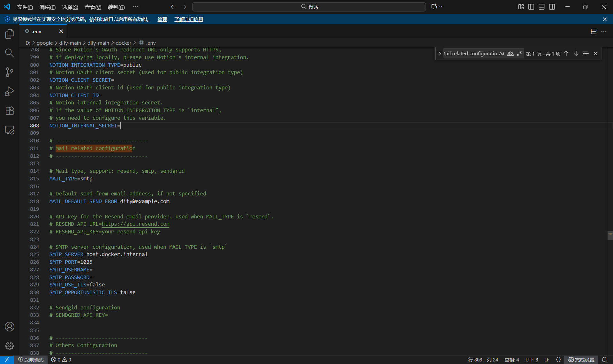The height and width of the screenshot is (364, 613).
Task: Toggle Match Case in find widget
Action: [502, 54]
